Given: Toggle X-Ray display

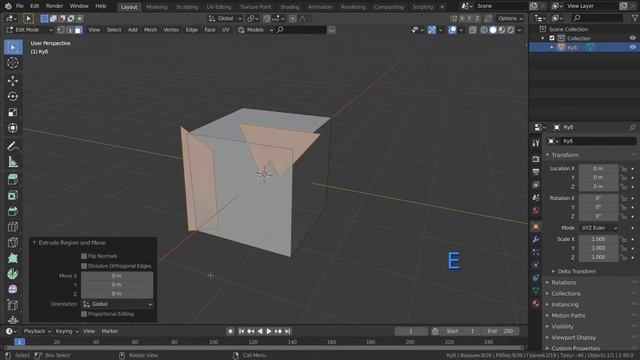Looking at the screenshot, I should (x=472, y=30).
